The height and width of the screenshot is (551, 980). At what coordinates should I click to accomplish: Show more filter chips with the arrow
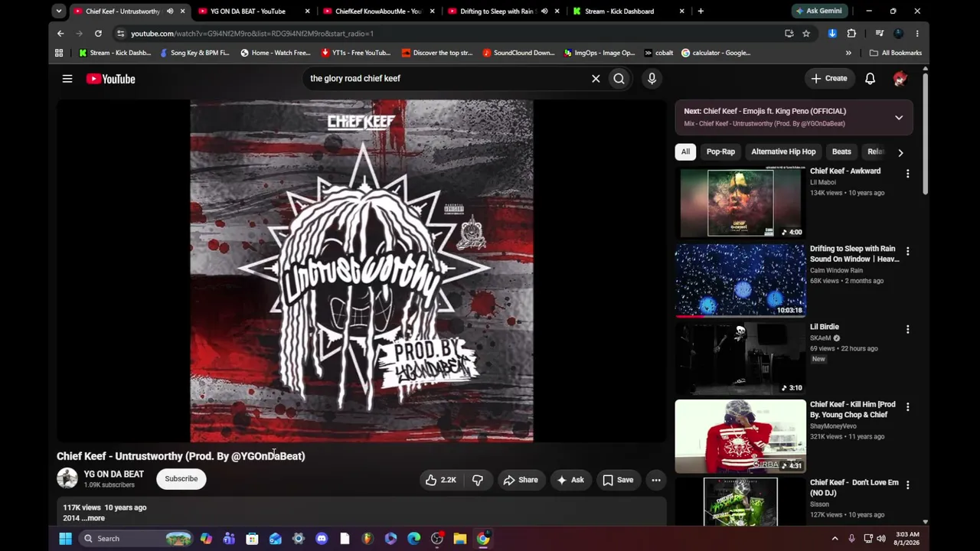pyautogui.click(x=900, y=152)
